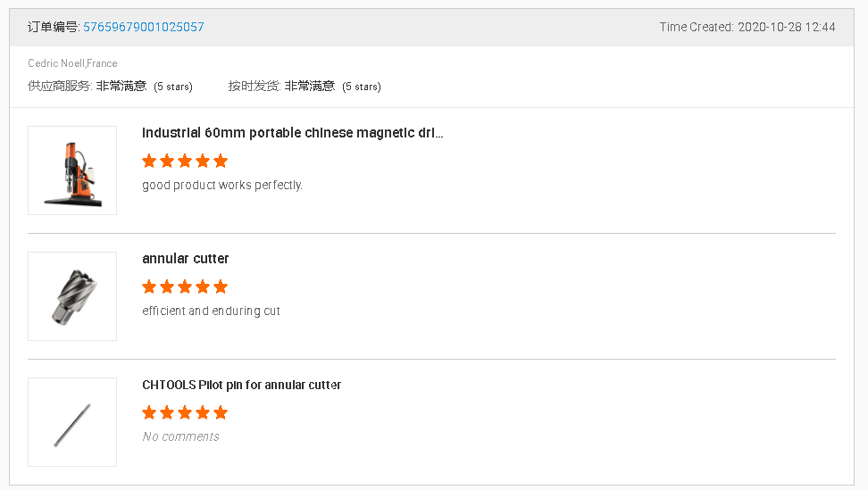This screenshot has height=490, width=868.
Task: Click fifth star of annular cutter rating
Action: coord(221,287)
